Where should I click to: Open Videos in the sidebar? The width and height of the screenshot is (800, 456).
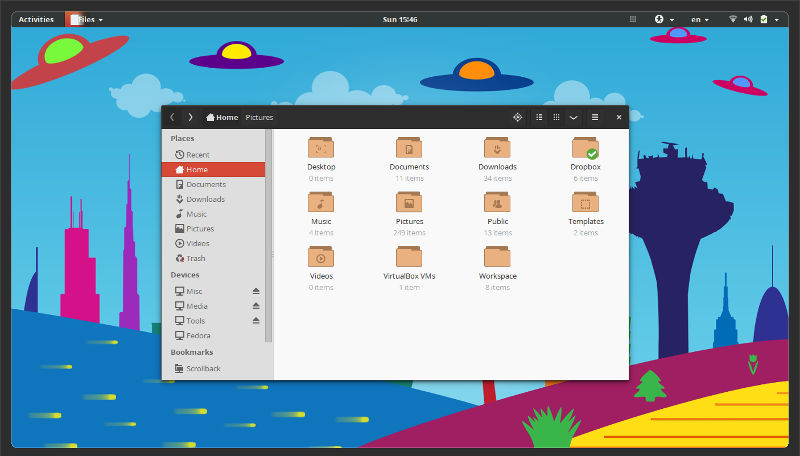[213, 243]
